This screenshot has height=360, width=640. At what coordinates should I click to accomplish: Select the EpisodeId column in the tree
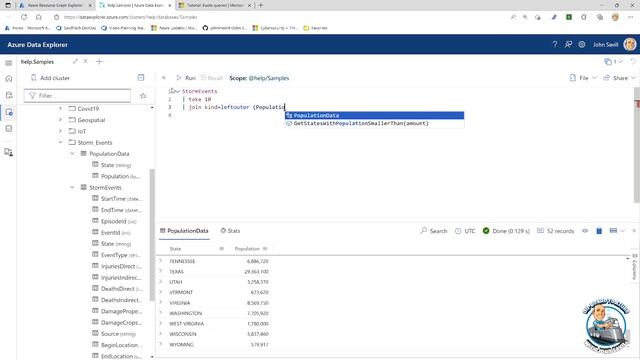pyautogui.click(x=114, y=221)
